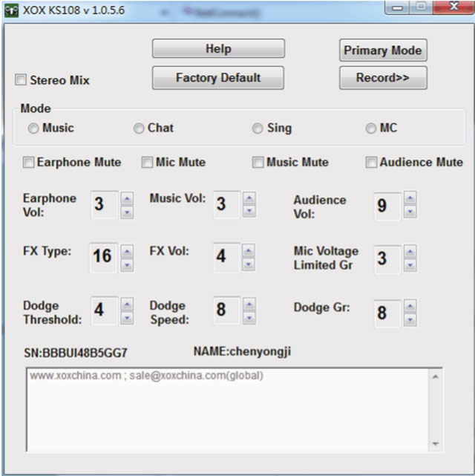
Task: Toggle the Music Mute checkbox
Action: [x=258, y=162]
